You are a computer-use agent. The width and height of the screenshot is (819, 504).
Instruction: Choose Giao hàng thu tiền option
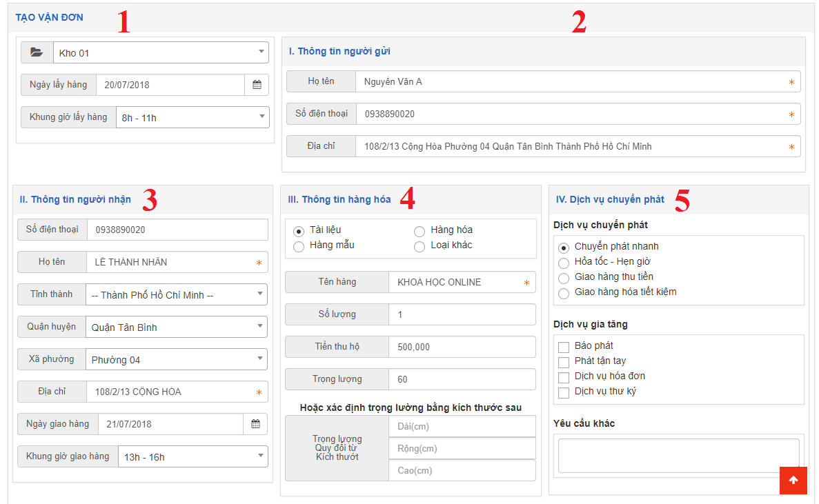point(564,277)
